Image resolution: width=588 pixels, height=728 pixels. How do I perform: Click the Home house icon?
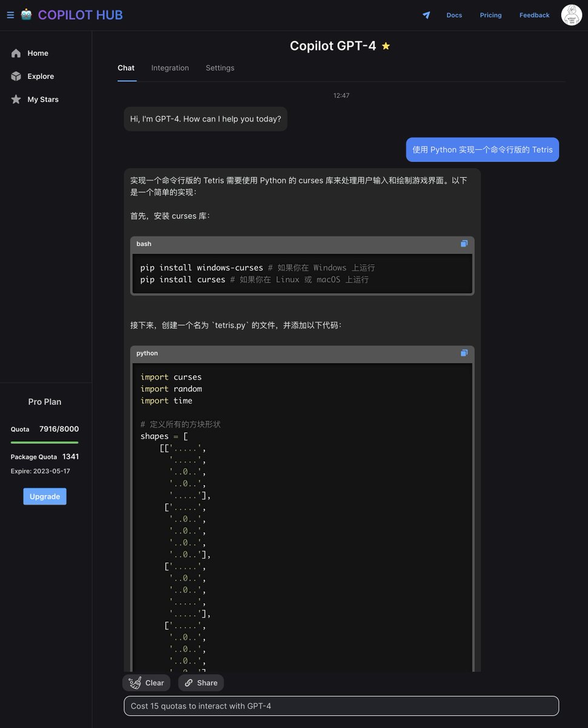click(x=16, y=53)
